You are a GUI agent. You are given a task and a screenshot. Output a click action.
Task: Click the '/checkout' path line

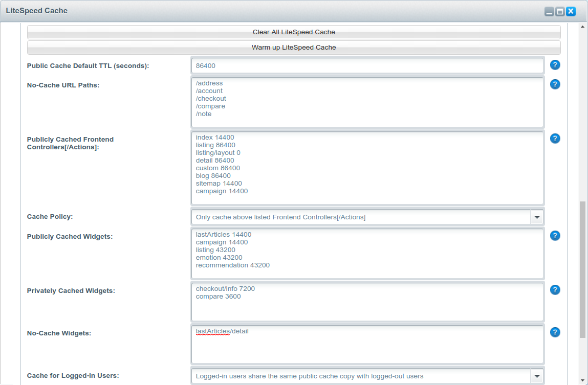pyautogui.click(x=211, y=99)
